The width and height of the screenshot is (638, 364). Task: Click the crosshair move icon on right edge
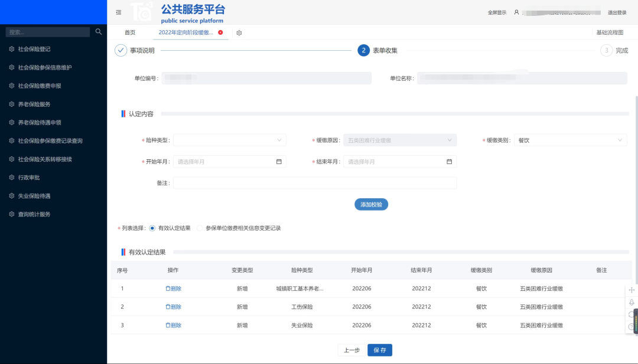click(x=631, y=290)
